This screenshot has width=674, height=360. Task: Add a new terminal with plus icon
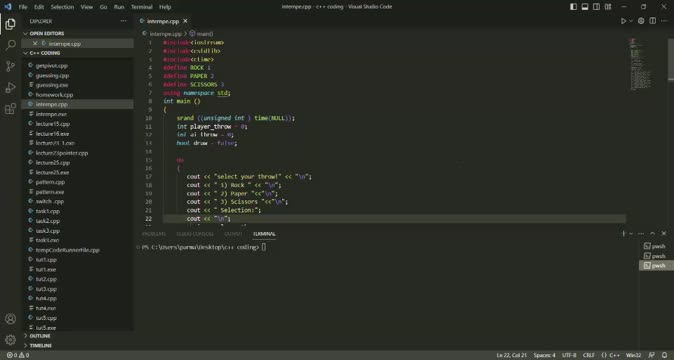623,233
